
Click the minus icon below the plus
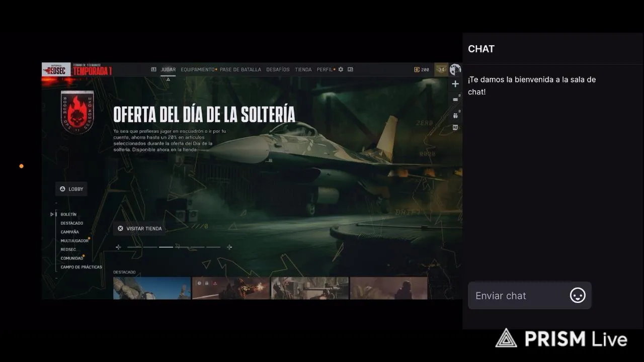(455, 100)
